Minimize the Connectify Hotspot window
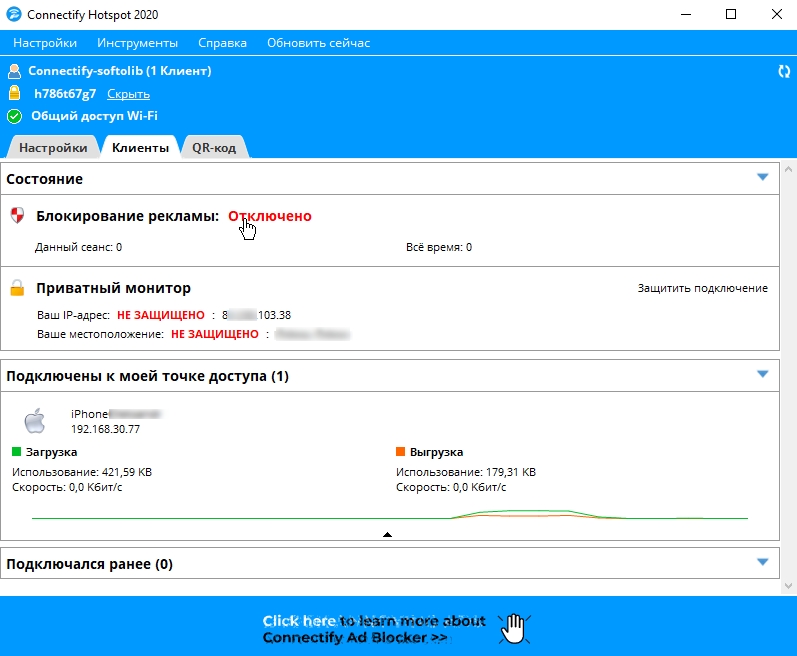The image size is (797, 656). pyautogui.click(x=686, y=14)
